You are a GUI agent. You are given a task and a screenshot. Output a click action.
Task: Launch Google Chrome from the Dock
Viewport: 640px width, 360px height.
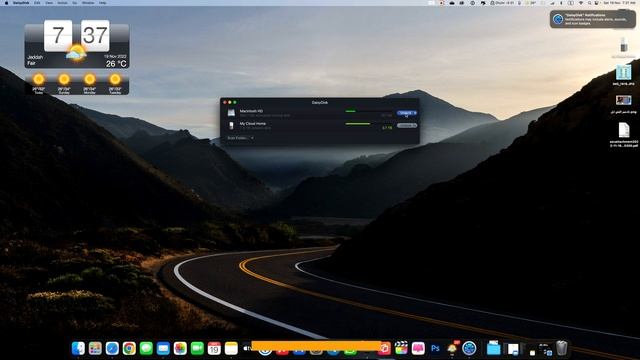[129, 348]
